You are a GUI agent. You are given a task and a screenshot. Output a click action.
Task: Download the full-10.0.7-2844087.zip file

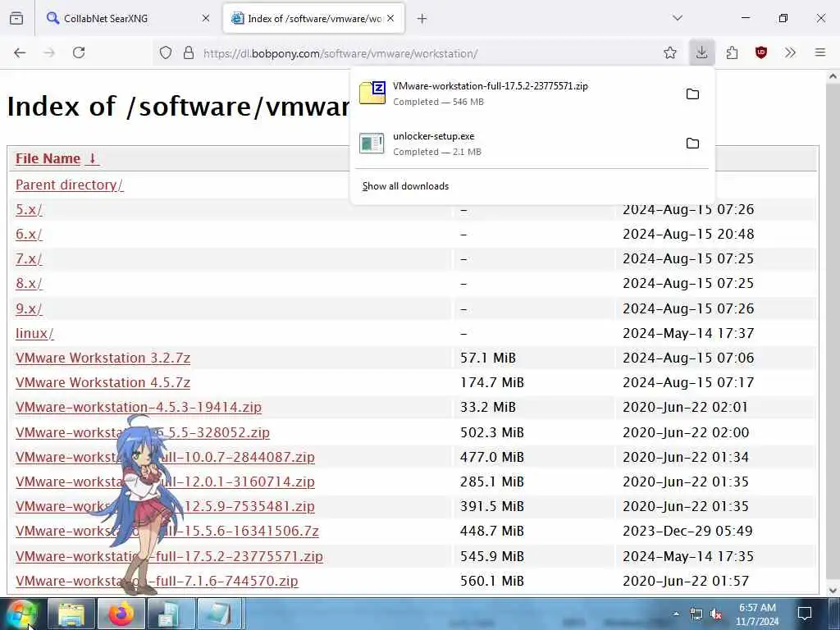[165, 457]
